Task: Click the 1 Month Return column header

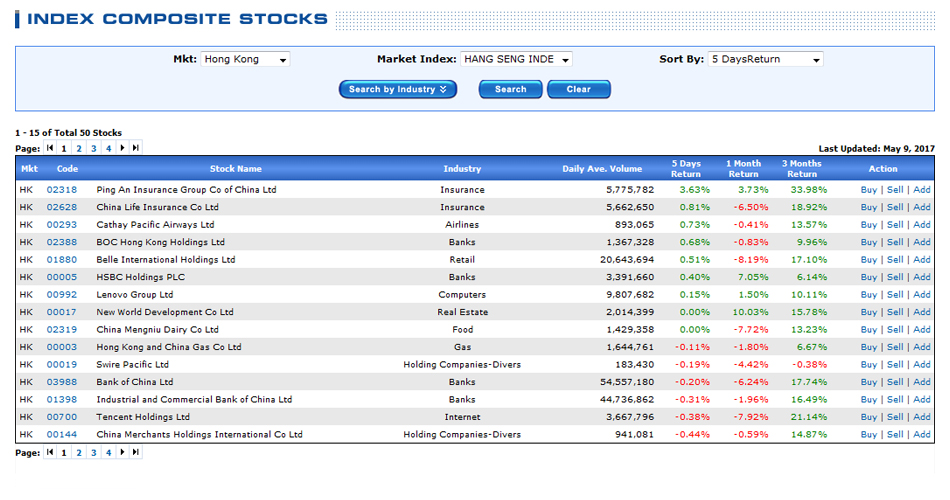Action: [x=743, y=169]
